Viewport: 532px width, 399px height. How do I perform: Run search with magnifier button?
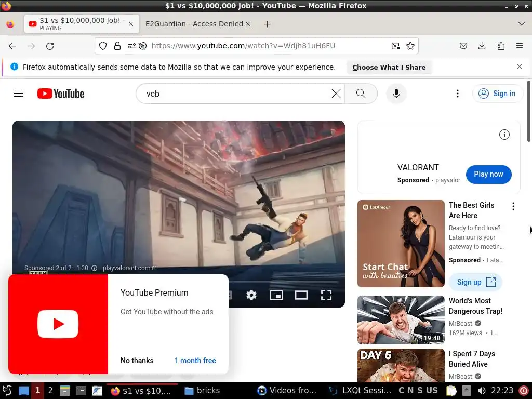tap(361, 94)
